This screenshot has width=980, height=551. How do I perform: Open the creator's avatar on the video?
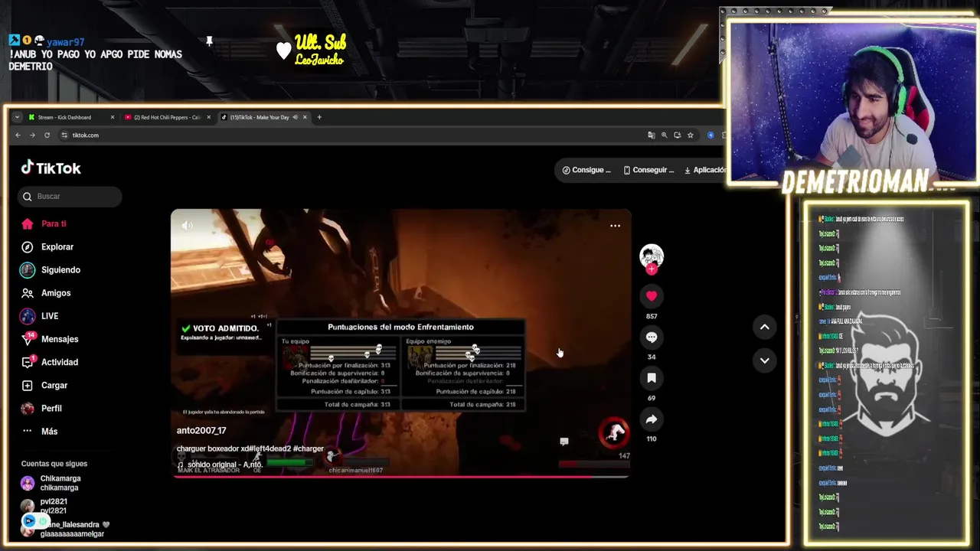click(x=652, y=256)
